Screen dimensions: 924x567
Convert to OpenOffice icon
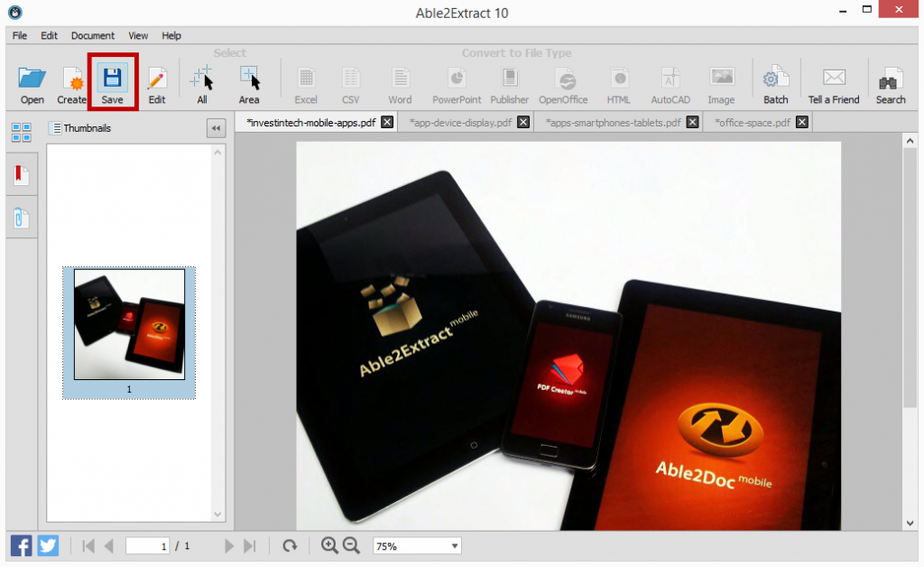[x=564, y=79]
